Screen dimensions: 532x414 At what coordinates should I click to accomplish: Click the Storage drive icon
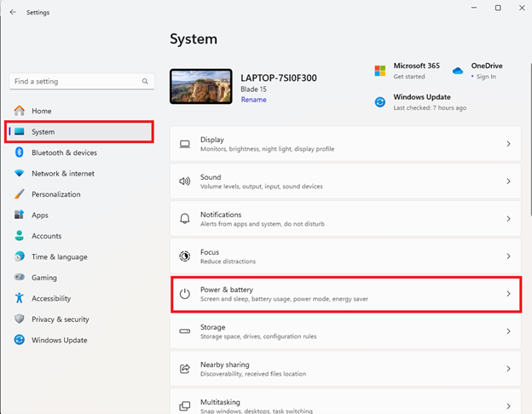(184, 331)
